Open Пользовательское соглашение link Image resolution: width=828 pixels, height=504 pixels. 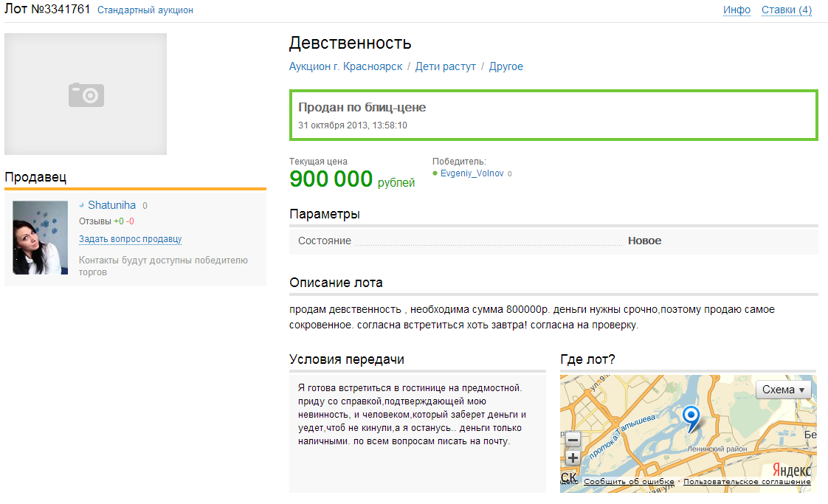pos(747,482)
